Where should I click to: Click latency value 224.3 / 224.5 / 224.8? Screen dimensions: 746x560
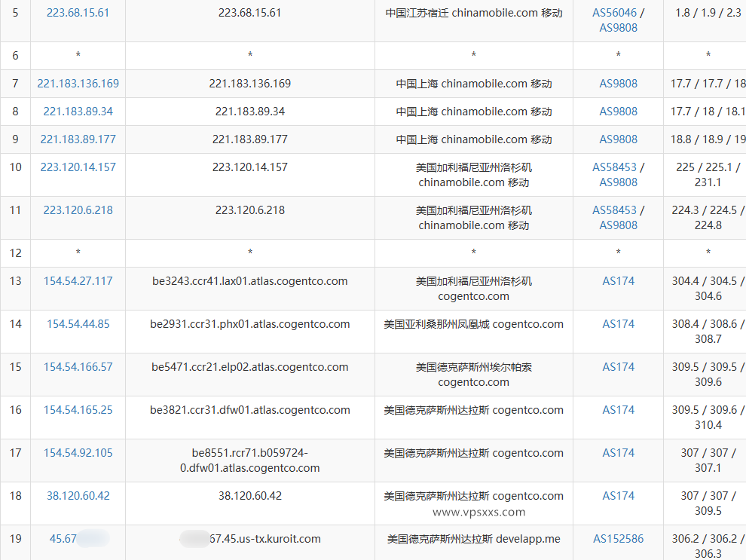pos(708,218)
